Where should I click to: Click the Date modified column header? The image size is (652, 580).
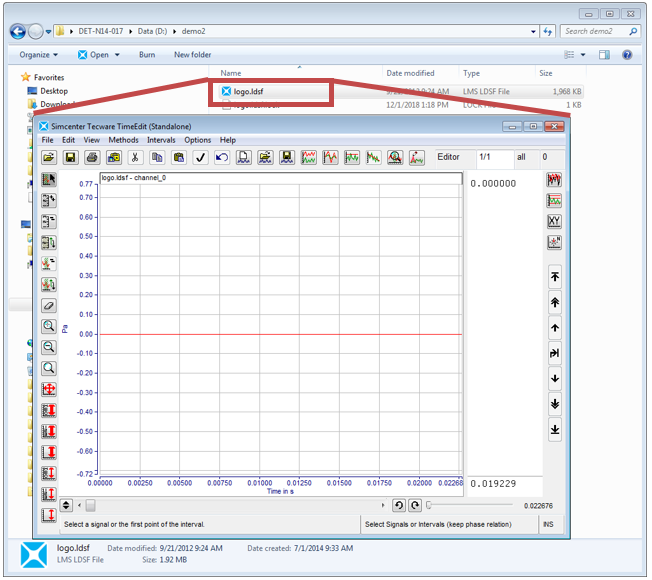click(x=410, y=73)
